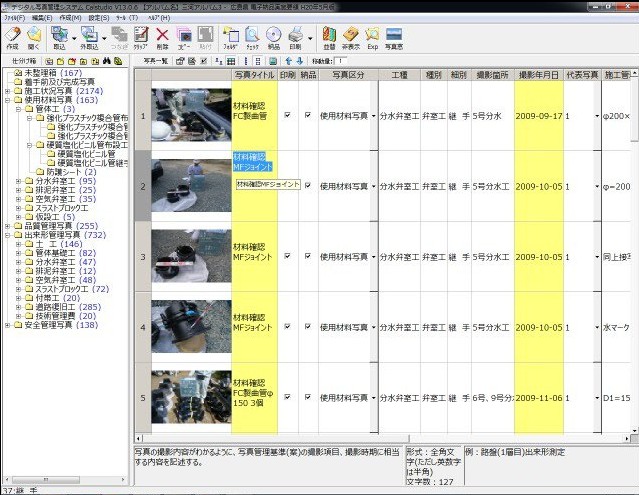The image size is (639, 495).
Task: Expand the 安全管理写真 (138) tree node
Action: (7, 325)
